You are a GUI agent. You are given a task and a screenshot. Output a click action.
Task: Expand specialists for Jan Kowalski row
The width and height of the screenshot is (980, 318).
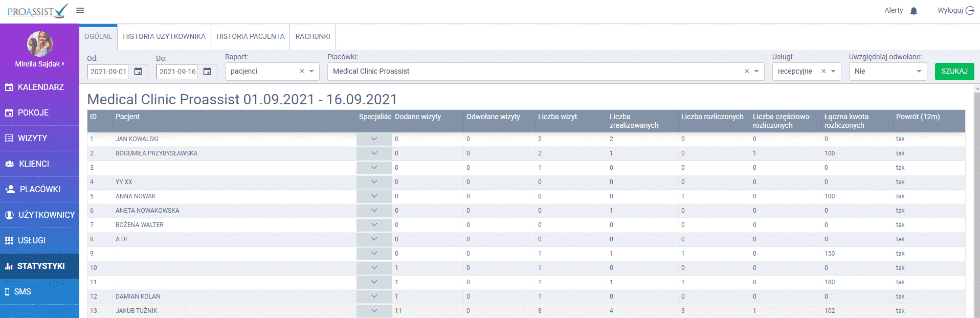point(374,139)
